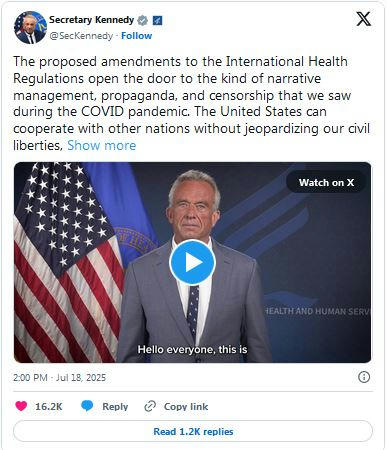
Task: Click the Watch on X button
Action: (x=326, y=183)
